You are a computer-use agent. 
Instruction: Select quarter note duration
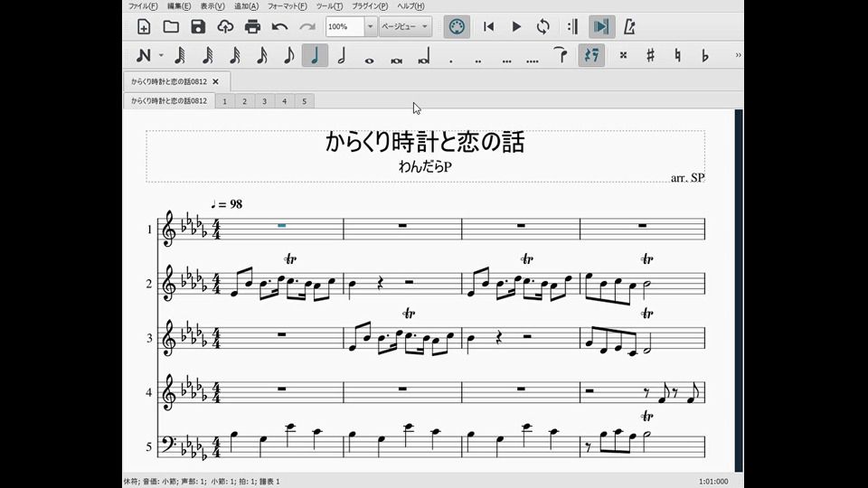[x=315, y=55]
